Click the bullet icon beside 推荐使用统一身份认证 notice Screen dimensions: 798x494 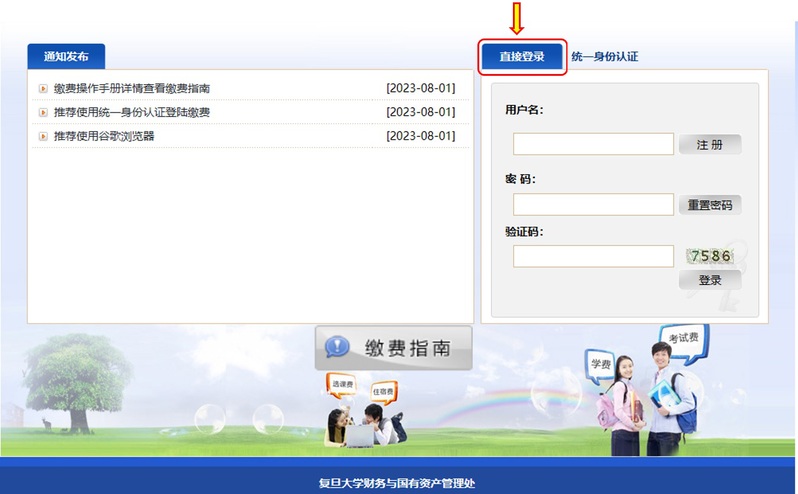click(43, 112)
